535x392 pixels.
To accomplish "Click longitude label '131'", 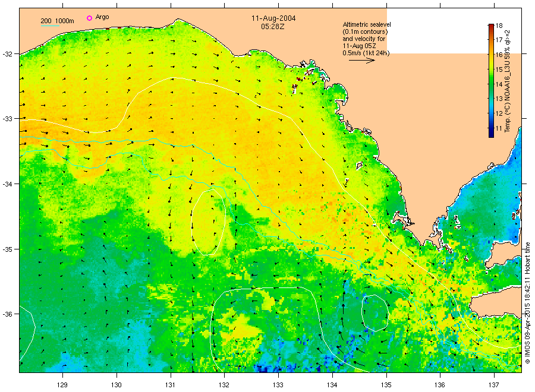I will click(x=170, y=385).
